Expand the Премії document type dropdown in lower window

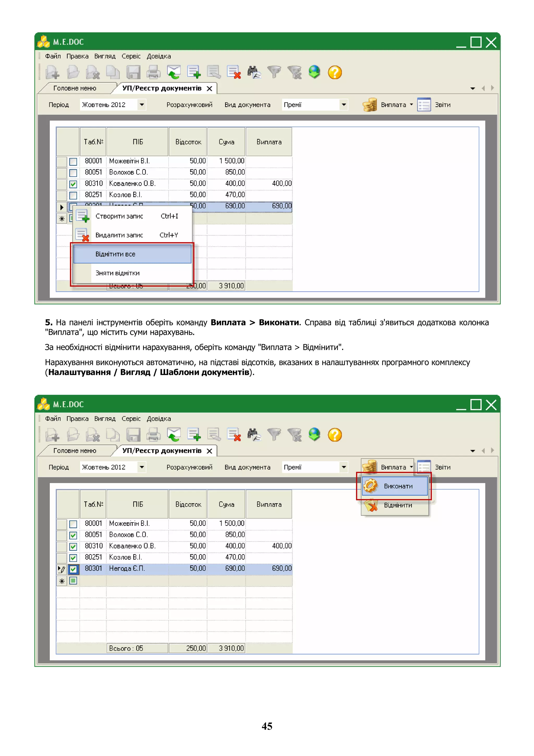(x=343, y=467)
